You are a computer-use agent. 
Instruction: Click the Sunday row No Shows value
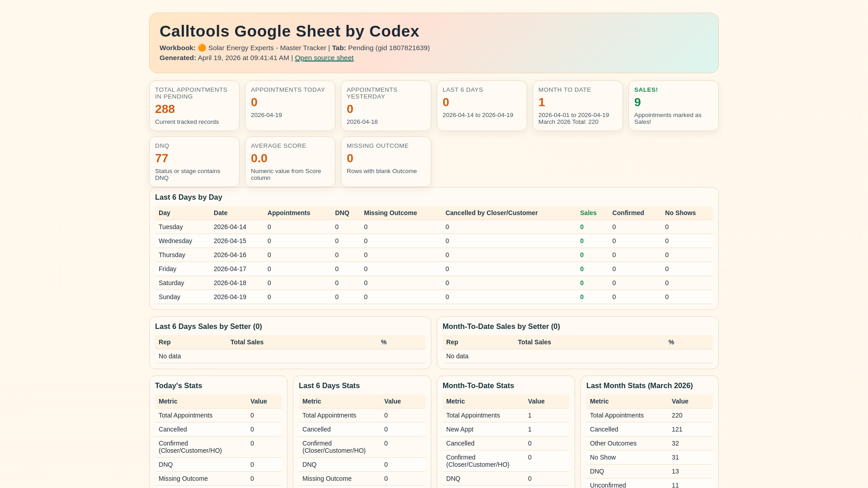[667, 297]
